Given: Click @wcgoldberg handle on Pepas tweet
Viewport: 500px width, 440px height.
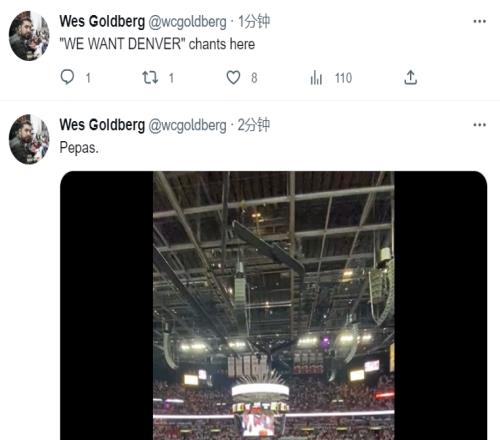Looking at the screenshot, I should [x=187, y=126].
